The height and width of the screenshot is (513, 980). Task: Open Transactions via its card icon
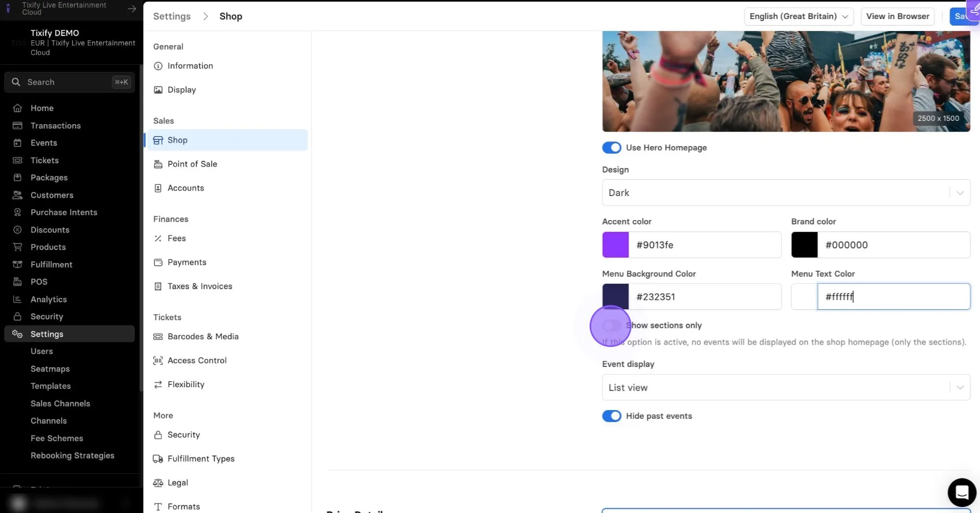click(17, 125)
